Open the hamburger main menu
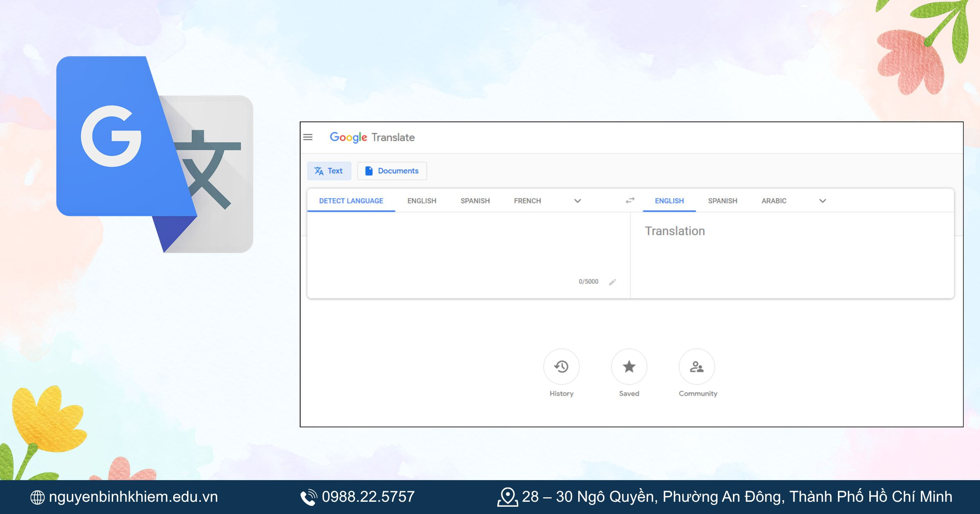The width and height of the screenshot is (980, 514). pos(308,137)
